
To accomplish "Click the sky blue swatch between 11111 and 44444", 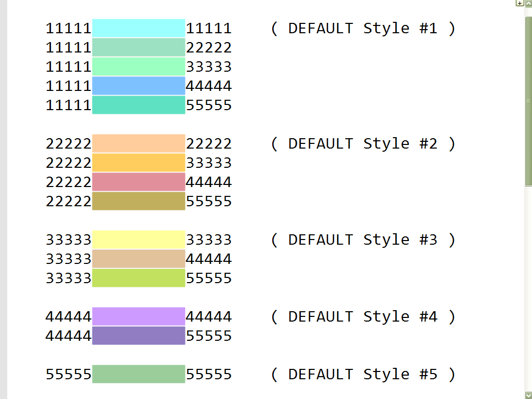I will 139,86.
